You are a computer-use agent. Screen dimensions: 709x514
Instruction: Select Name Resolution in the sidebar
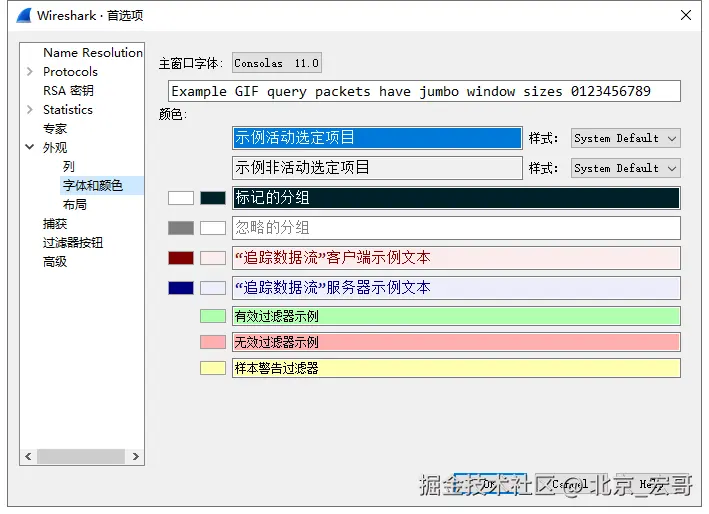[x=93, y=52]
